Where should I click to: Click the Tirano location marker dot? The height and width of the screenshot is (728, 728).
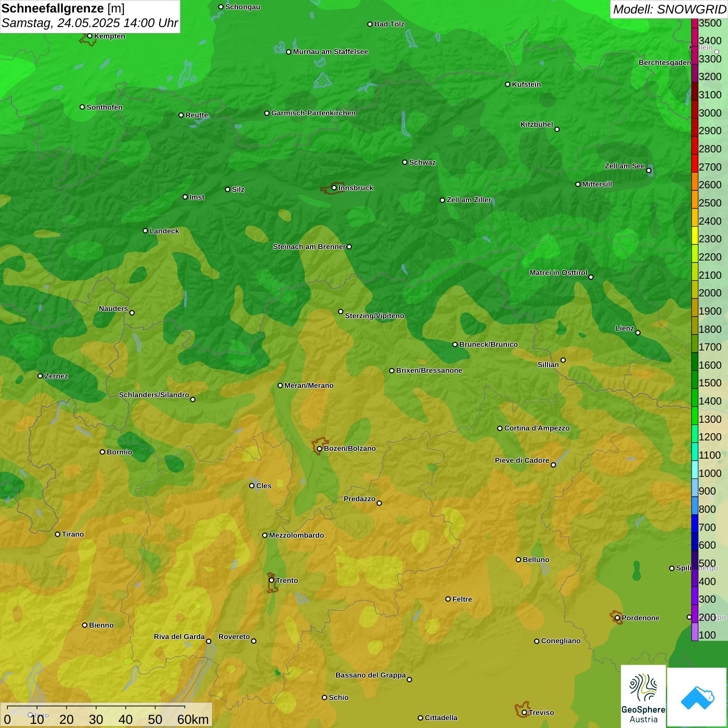point(58,534)
